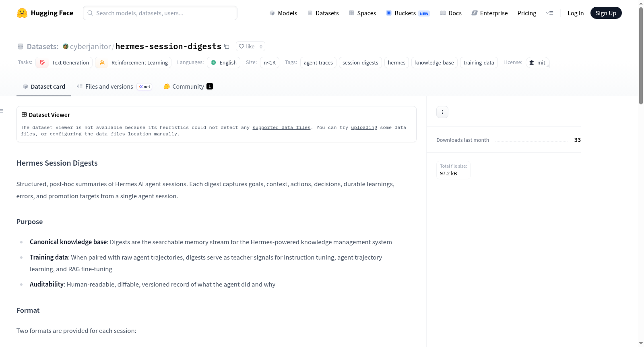The width and height of the screenshot is (644, 347).
Task: Click the like count number
Action: pos(261,46)
